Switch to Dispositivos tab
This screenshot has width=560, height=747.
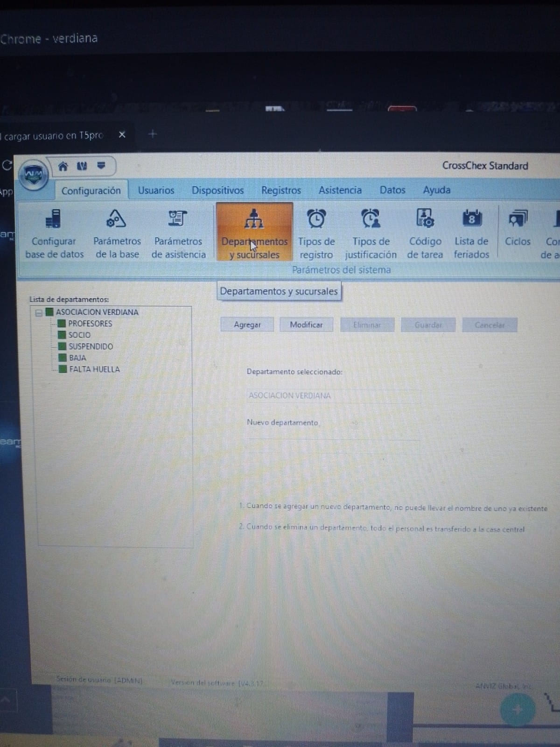coord(217,190)
